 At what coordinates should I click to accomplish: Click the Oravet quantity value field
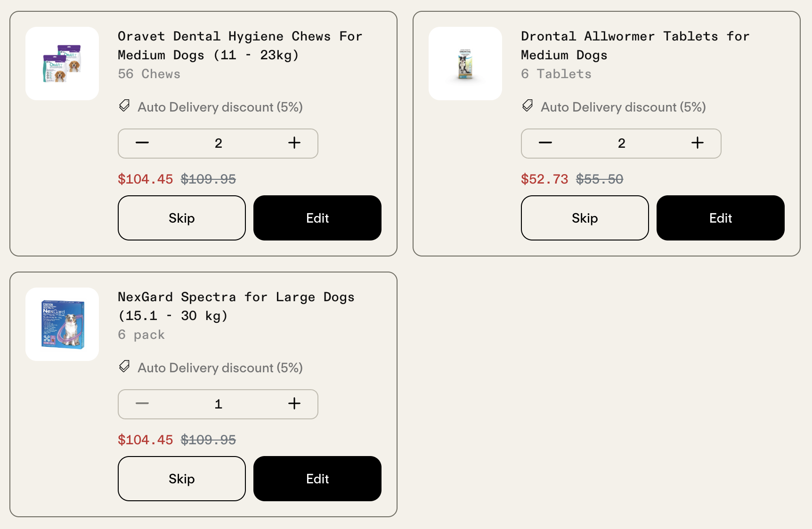click(218, 144)
